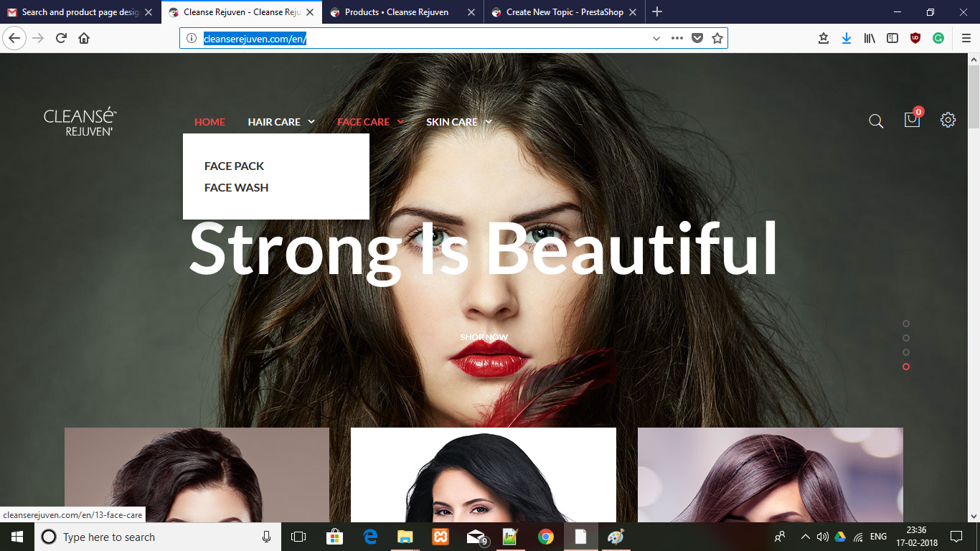Select FACE PACK from the submenu

234,166
